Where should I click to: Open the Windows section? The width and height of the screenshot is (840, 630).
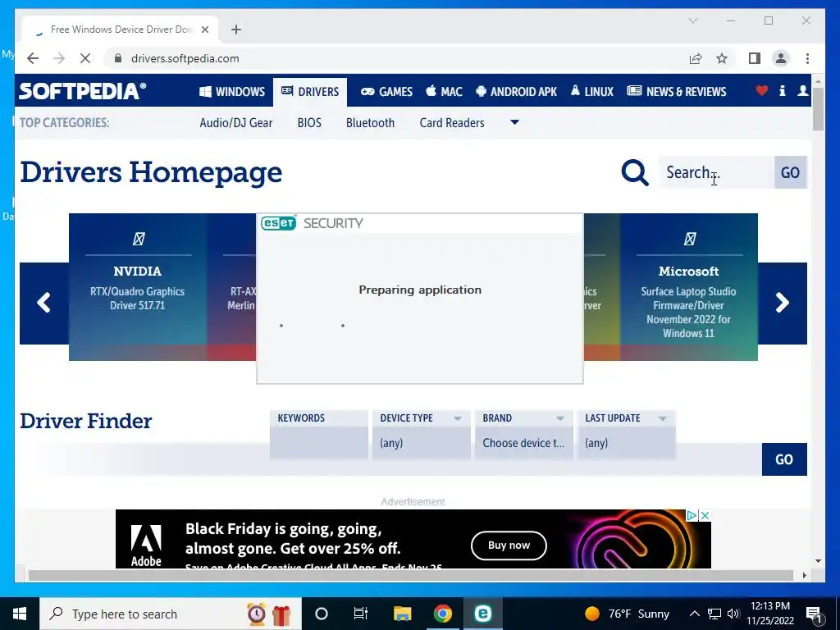(232, 92)
